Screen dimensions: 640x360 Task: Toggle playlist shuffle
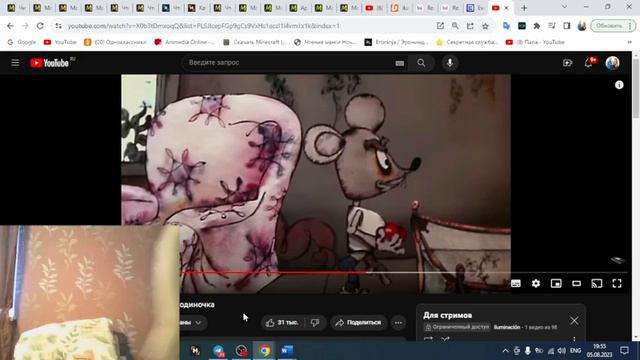point(445,339)
